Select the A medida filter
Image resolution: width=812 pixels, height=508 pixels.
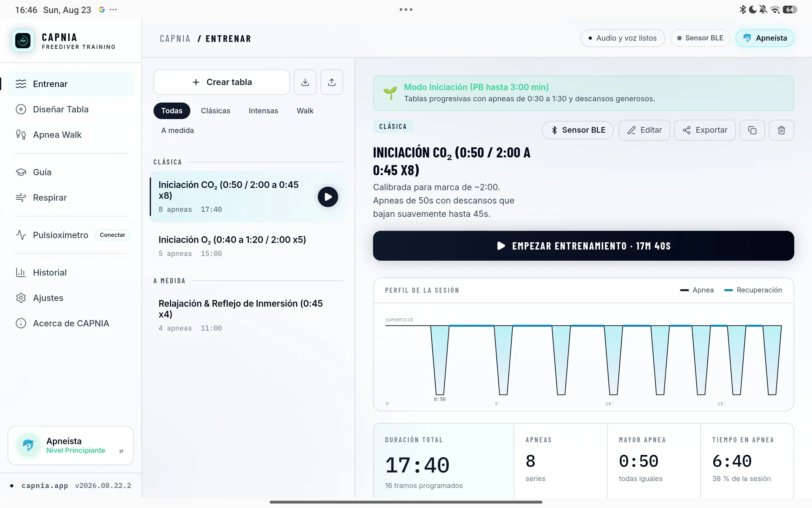pyautogui.click(x=178, y=130)
